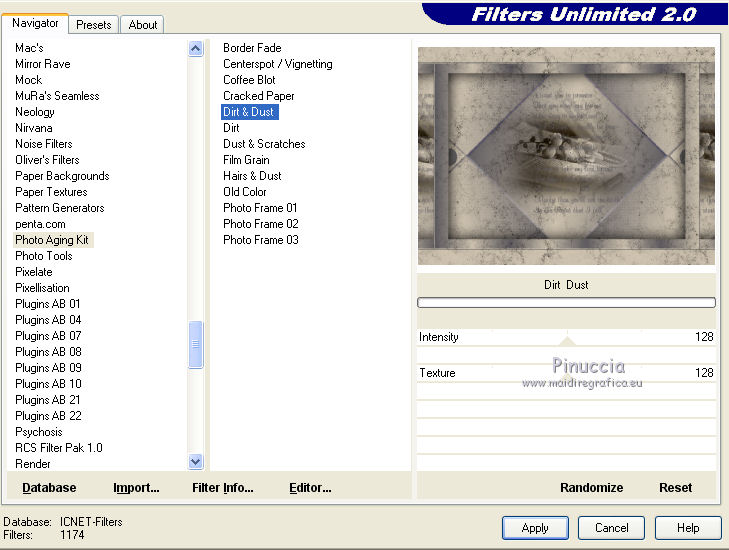Select the Dirt & Dust filter
The height and width of the screenshot is (550, 729).
pos(250,112)
